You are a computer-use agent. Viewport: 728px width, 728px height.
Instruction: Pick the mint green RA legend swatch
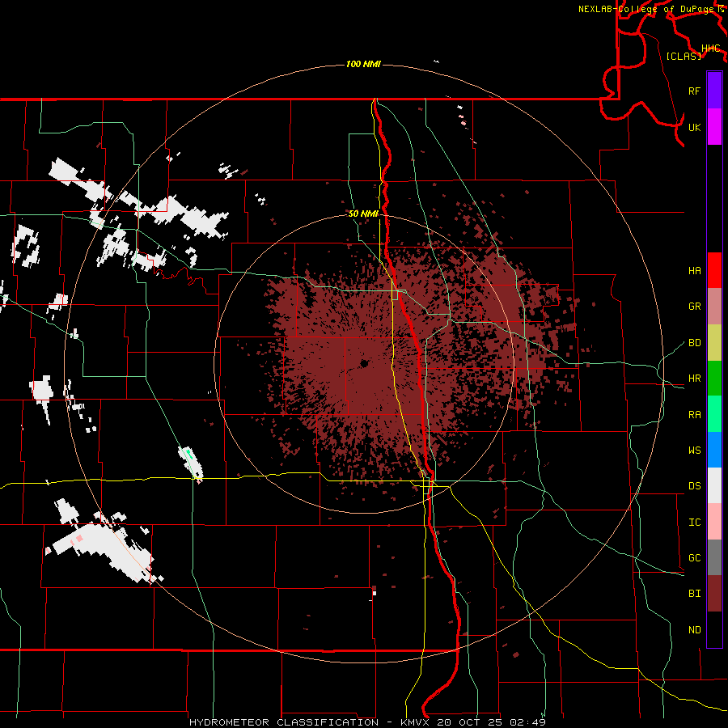click(714, 414)
